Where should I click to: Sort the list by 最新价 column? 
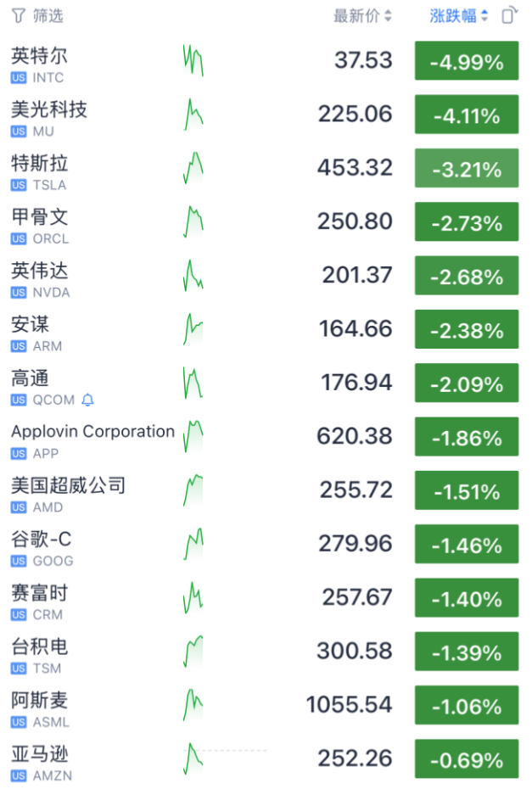pos(362,16)
